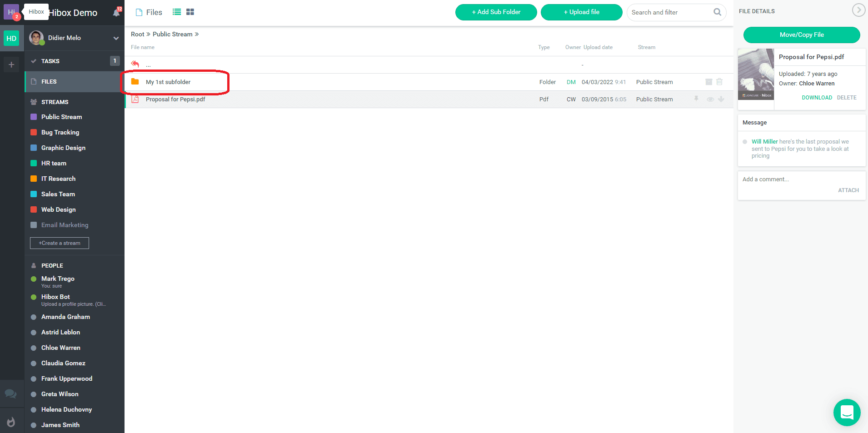Click the Move/Copy File button
The height and width of the screenshot is (433, 868).
801,35
